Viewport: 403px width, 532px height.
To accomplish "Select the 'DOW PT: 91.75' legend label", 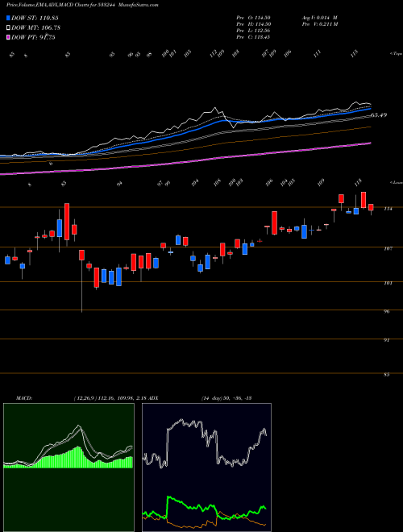I will 33,37.
